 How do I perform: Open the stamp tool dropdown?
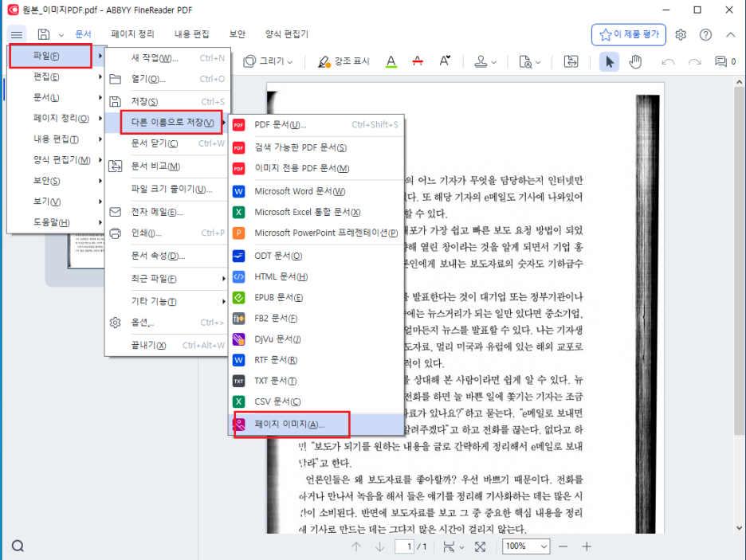point(485,62)
